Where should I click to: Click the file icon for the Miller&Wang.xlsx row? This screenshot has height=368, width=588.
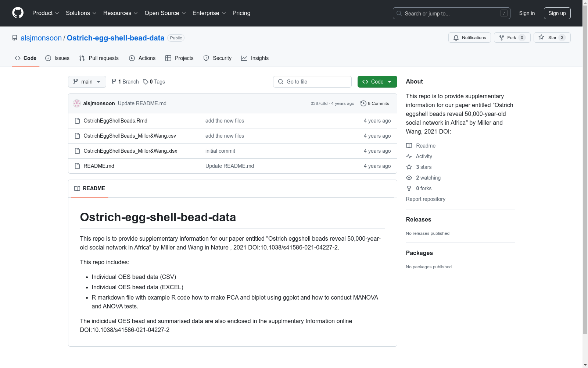[x=77, y=151]
